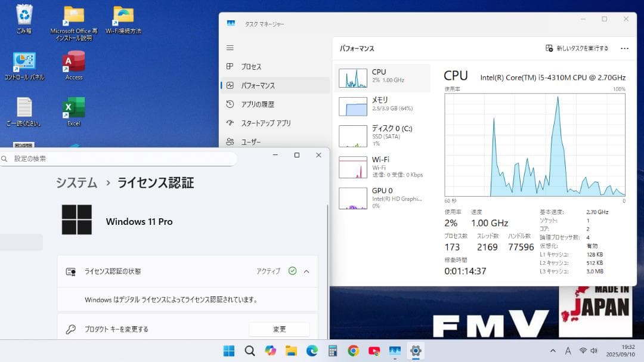Click the IME input mode A indicator

[x=568, y=351]
